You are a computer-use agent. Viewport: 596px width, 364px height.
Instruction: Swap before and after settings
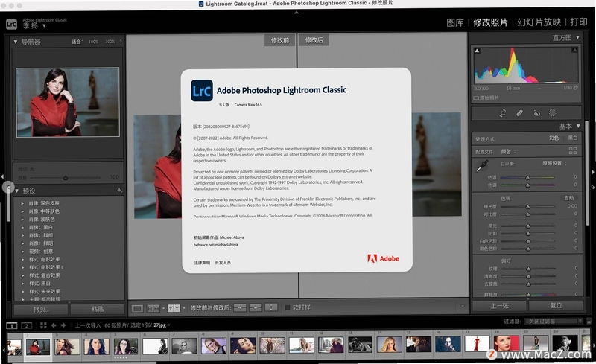click(x=271, y=307)
